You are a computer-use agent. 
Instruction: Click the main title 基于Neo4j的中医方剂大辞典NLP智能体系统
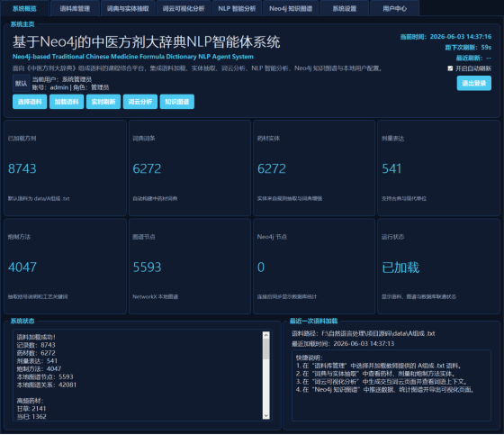tap(146, 41)
